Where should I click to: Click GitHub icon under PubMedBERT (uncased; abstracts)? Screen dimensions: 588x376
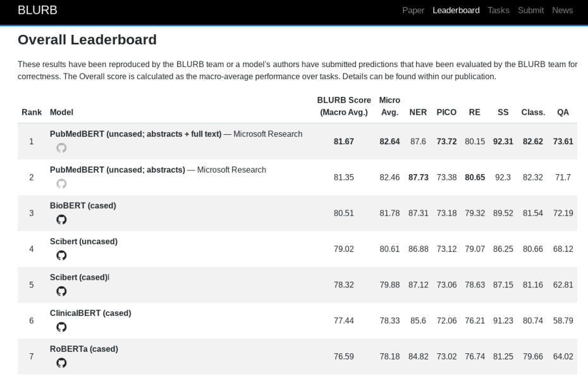(61, 184)
